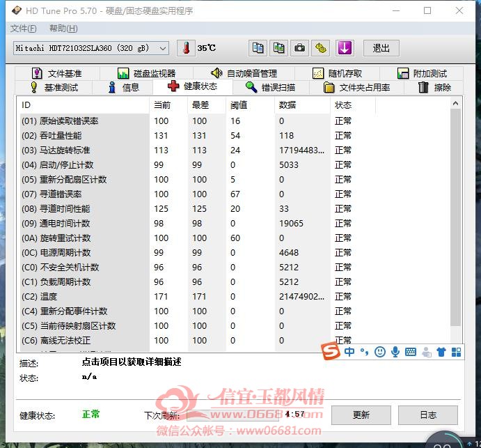Screen dimensions: 481x448
Task: Open Sogou skin shirt icon
Action: 441,352
